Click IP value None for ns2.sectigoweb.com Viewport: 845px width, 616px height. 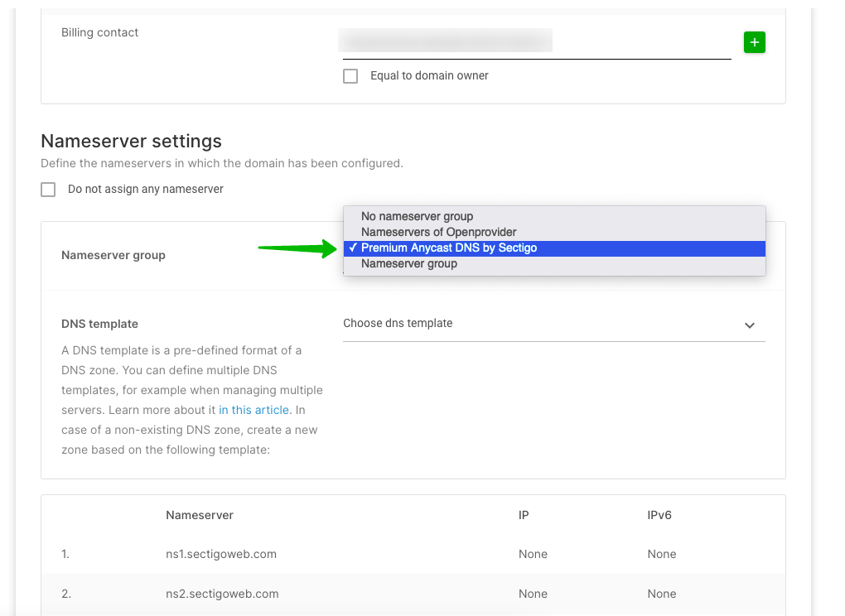coord(533,594)
